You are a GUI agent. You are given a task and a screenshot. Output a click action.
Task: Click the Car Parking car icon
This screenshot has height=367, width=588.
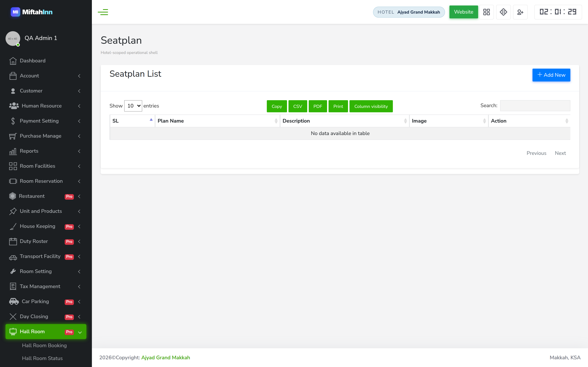pos(14,301)
